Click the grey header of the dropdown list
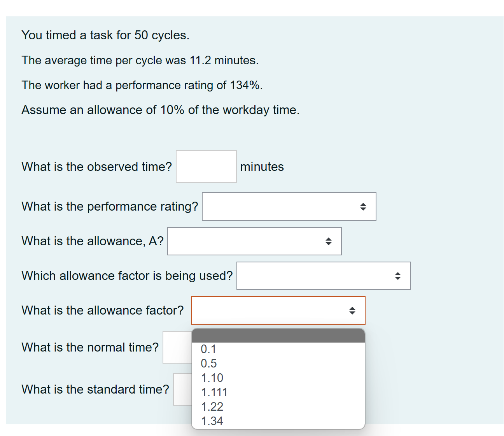 click(x=278, y=336)
